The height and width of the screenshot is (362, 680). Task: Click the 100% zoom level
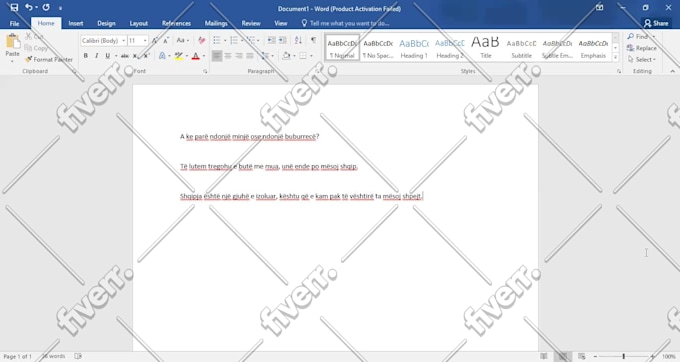[668, 356]
